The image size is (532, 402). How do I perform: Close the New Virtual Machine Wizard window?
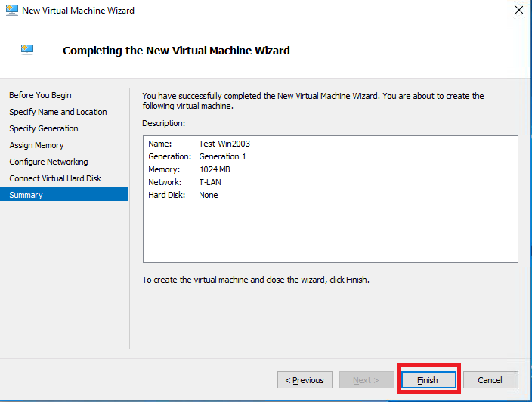coord(518,11)
